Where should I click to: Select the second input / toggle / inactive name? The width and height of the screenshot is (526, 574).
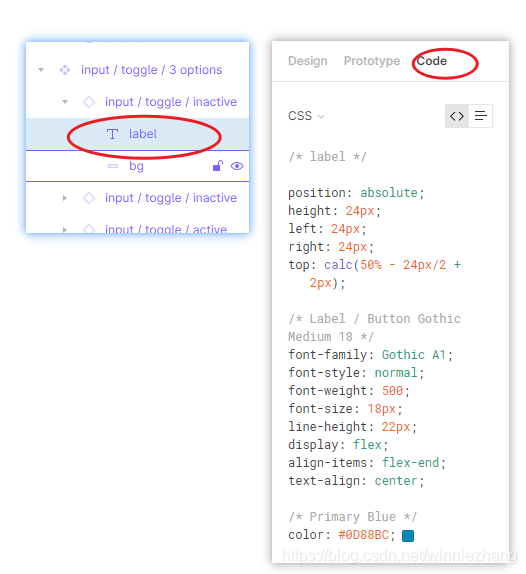(x=171, y=198)
